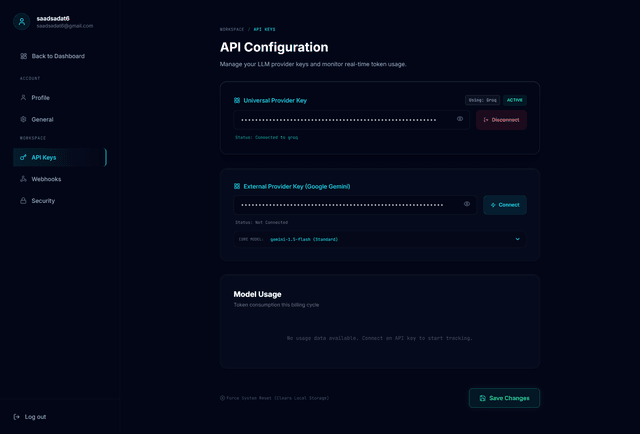Click the Log out arrow icon
Image resolution: width=640 pixels, height=434 pixels.
point(17,416)
